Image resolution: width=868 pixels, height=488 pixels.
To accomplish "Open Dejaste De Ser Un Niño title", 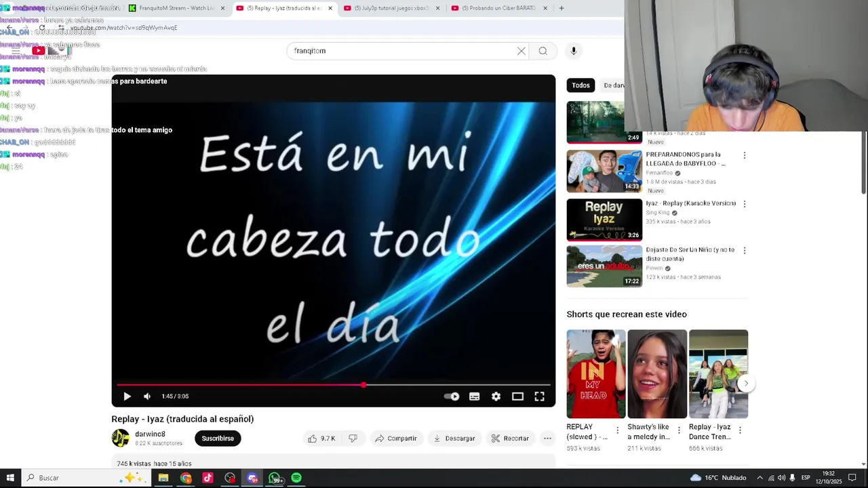I will tap(690, 254).
